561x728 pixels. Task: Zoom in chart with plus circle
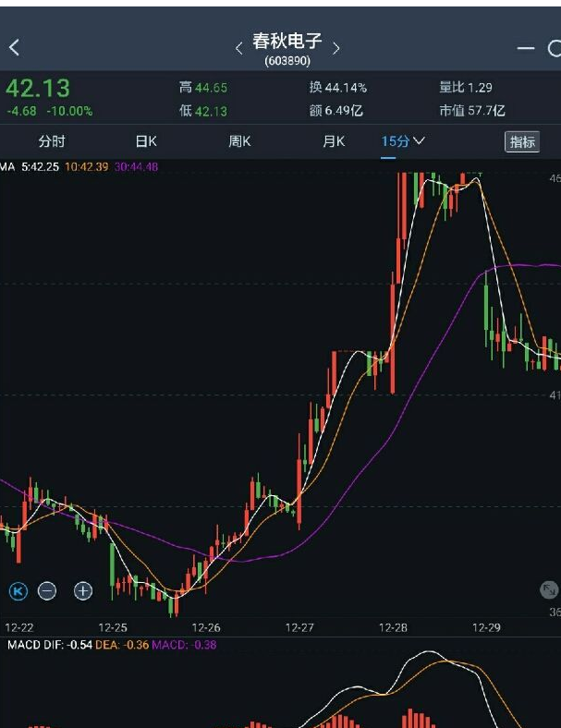click(x=83, y=591)
